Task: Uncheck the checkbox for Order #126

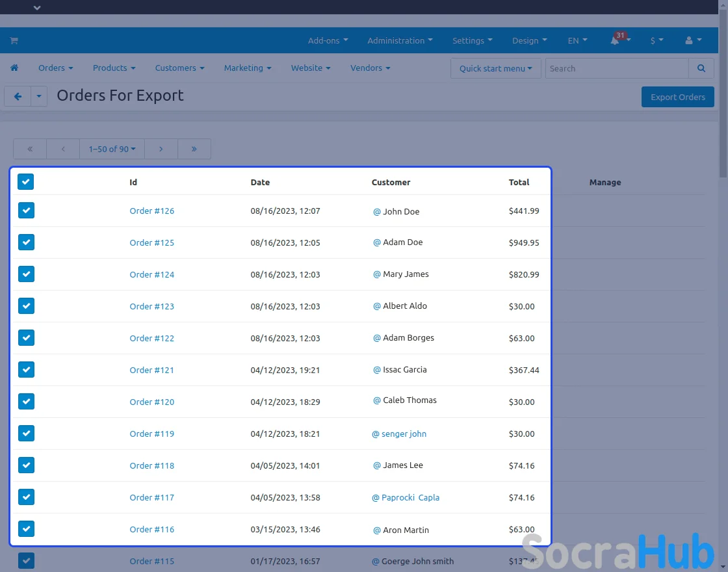Action: coord(26,211)
